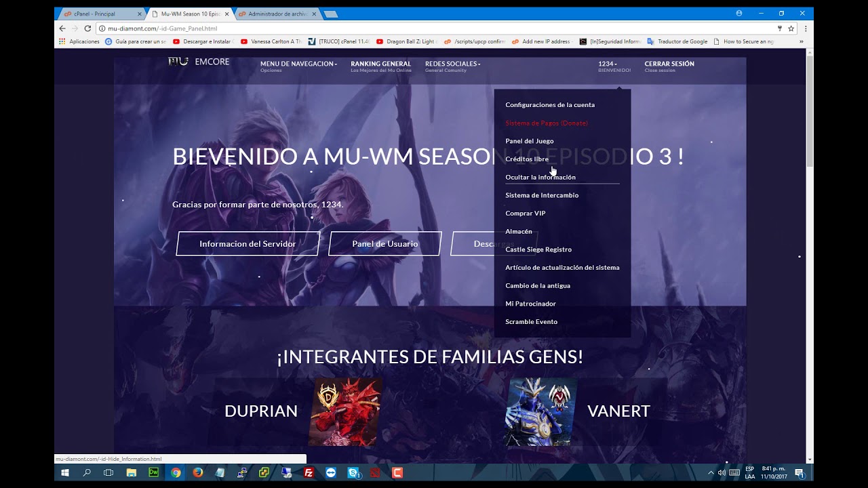The height and width of the screenshot is (488, 868).
Task: Click Informacion del Servidor button
Action: tap(248, 244)
